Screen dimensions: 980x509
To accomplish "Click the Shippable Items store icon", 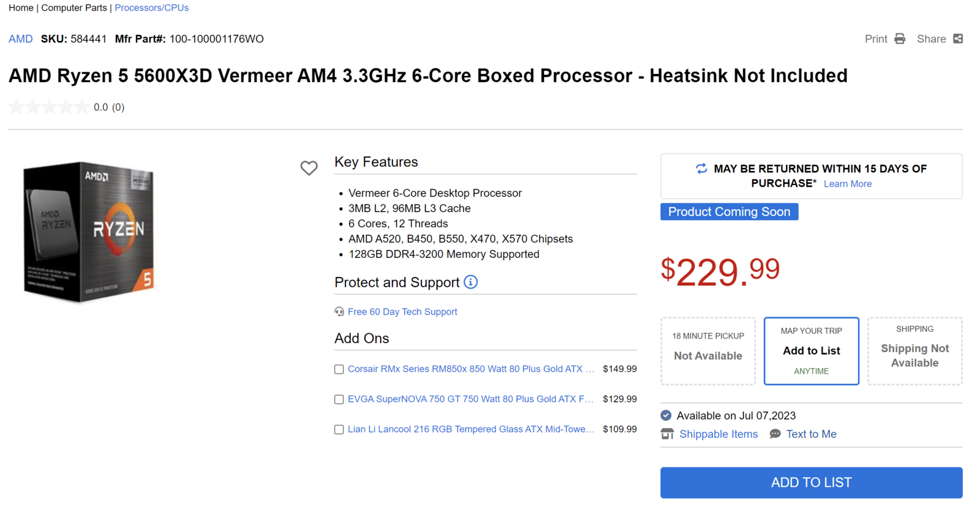I will click(x=667, y=434).
